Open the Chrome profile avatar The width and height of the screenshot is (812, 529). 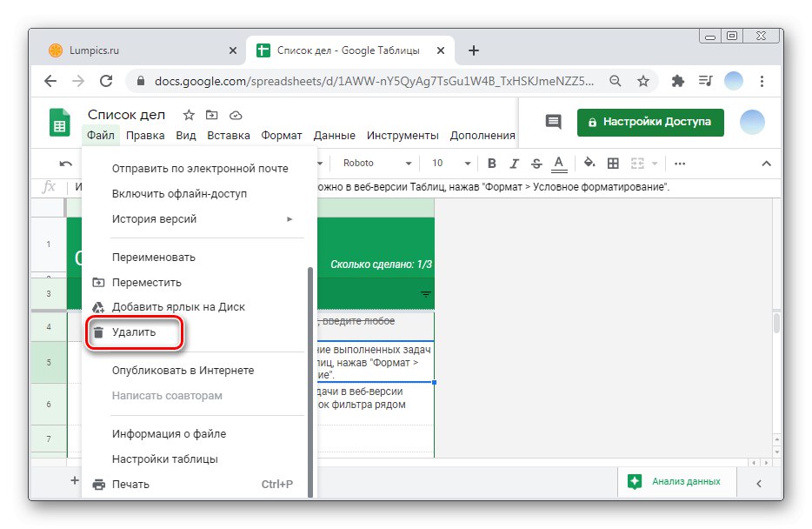tap(733, 81)
